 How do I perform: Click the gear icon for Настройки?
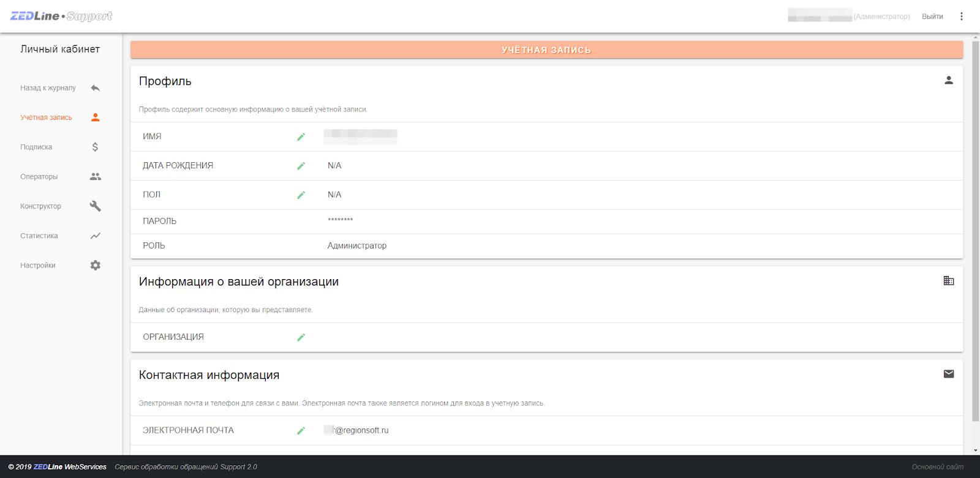(95, 266)
